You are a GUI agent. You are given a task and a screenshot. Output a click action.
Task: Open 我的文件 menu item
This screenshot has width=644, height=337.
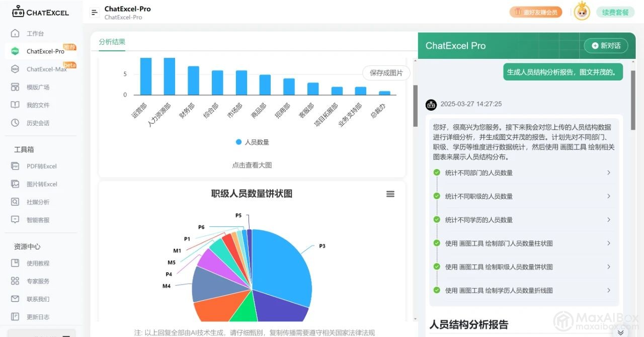[x=38, y=105]
